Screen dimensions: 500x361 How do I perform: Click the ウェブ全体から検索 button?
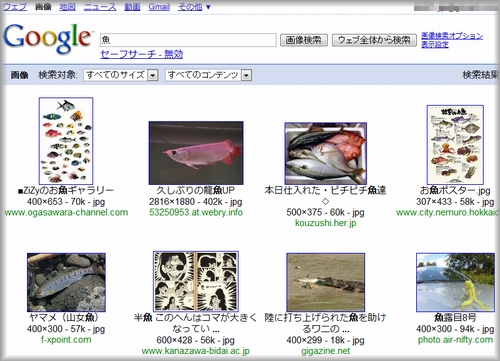(x=374, y=40)
